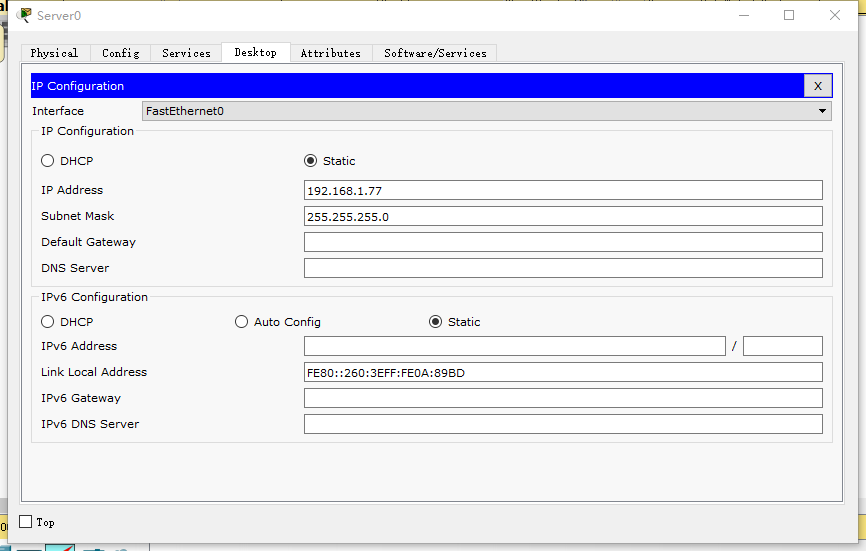
Task: Click the Server0 window icon
Action: pos(24,15)
